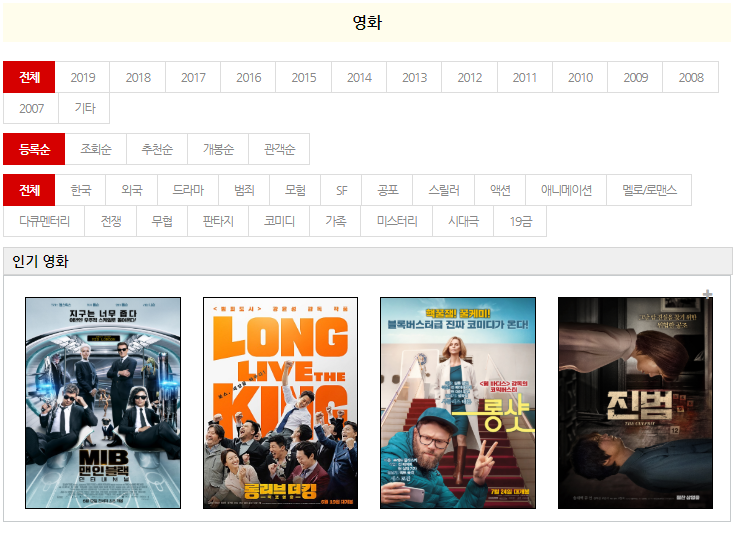Filter movies by year 2008

point(691,77)
